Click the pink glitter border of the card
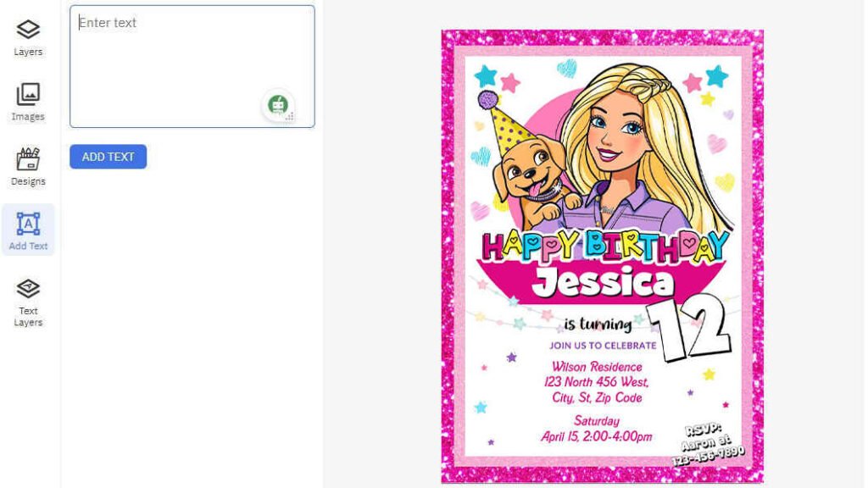Screen dimensions: 868x488 tap(448, 254)
